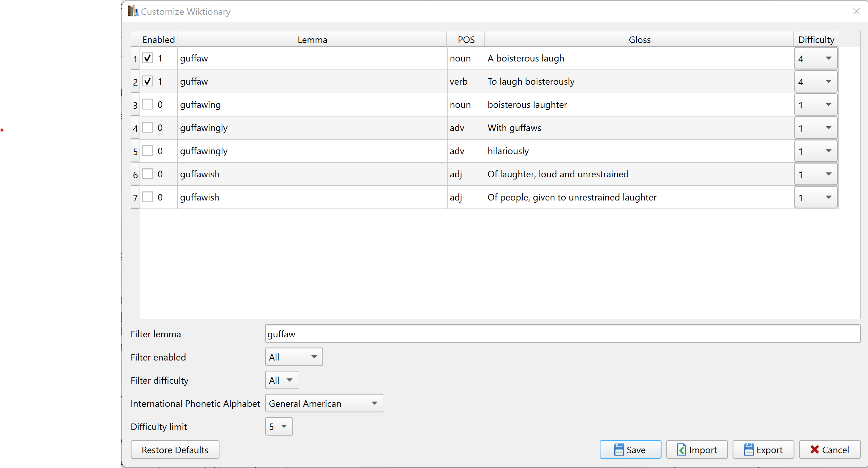Click the Export disk icon
Screen dimensions: 868x468
[748, 449]
